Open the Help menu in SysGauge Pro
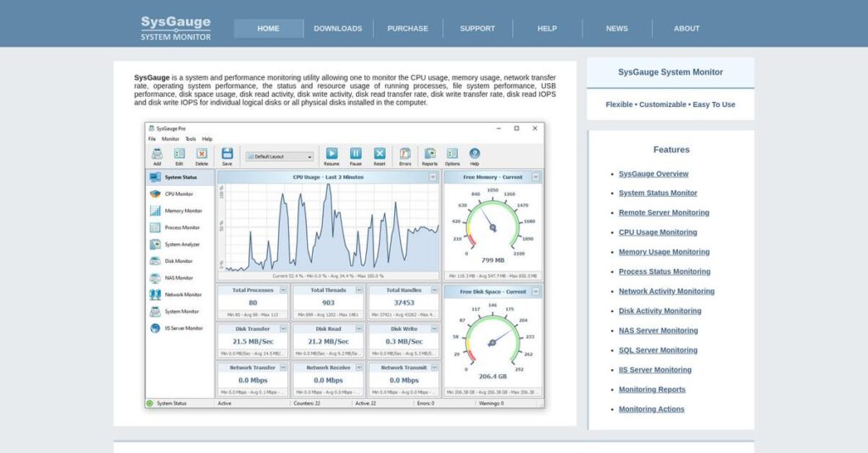This screenshot has height=453, width=868. point(207,139)
